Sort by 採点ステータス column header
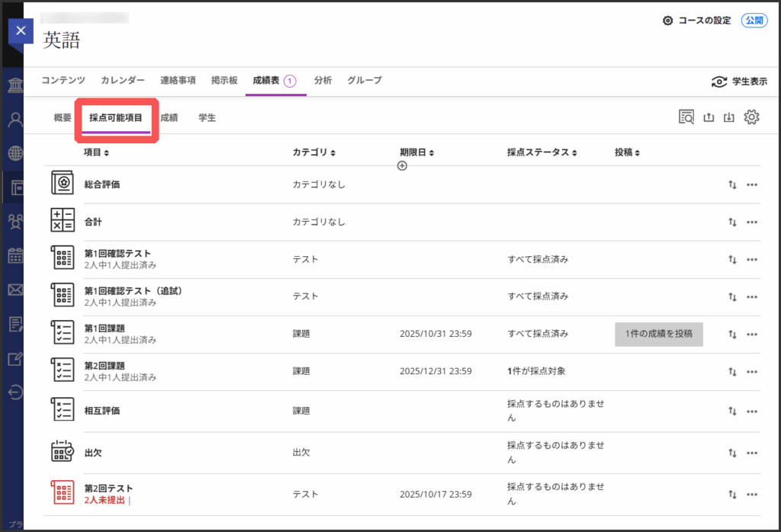 (542, 152)
